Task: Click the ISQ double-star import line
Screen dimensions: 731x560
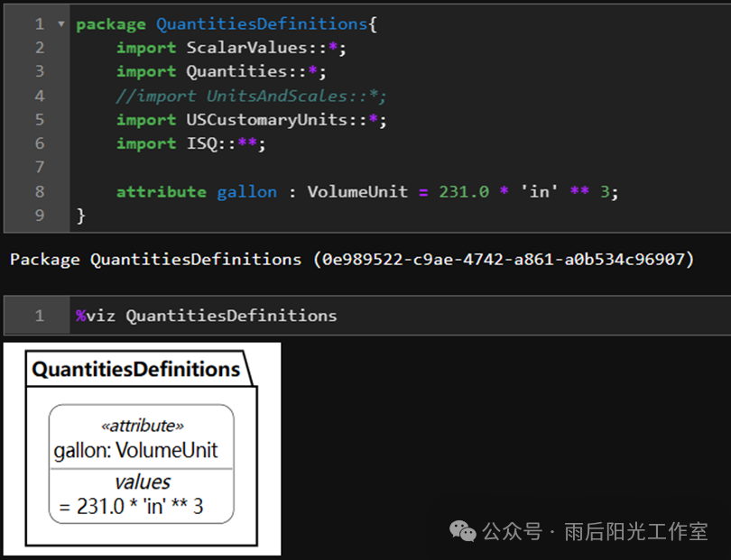Action: point(191,143)
